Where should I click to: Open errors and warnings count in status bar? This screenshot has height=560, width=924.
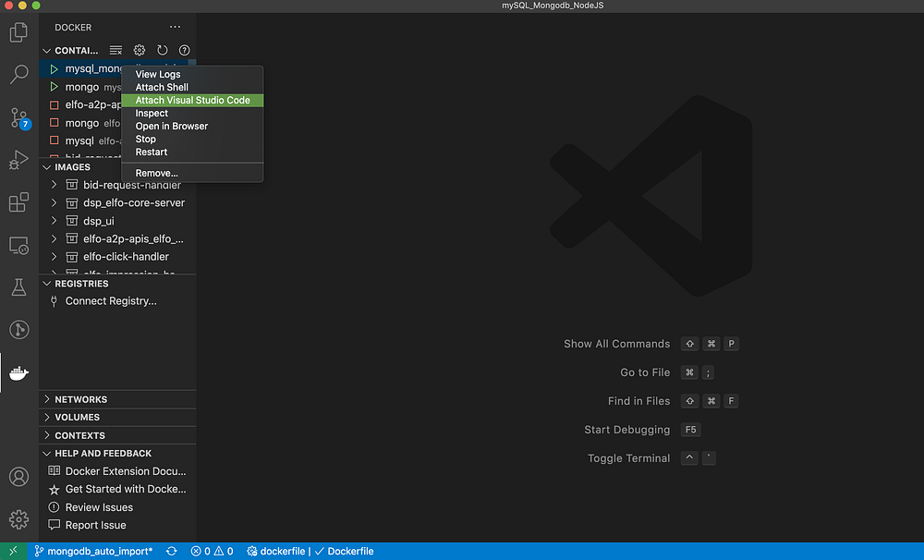pos(213,551)
